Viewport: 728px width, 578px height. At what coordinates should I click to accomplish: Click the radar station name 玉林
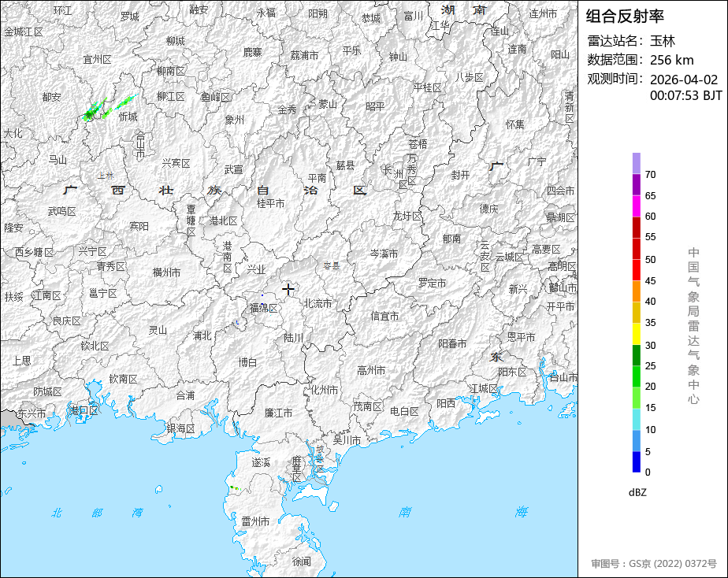tap(663, 41)
